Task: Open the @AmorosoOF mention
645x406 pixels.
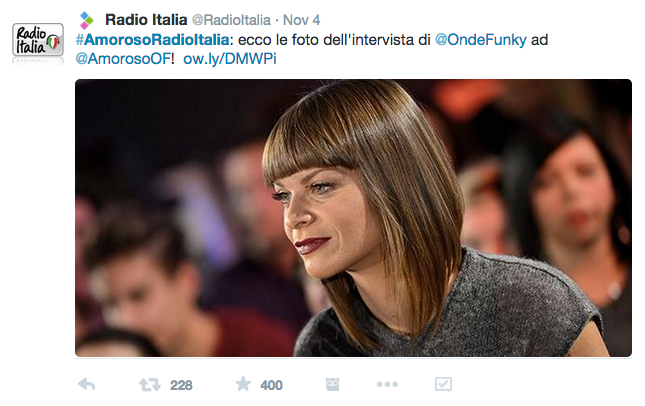Action: tap(123, 59)
